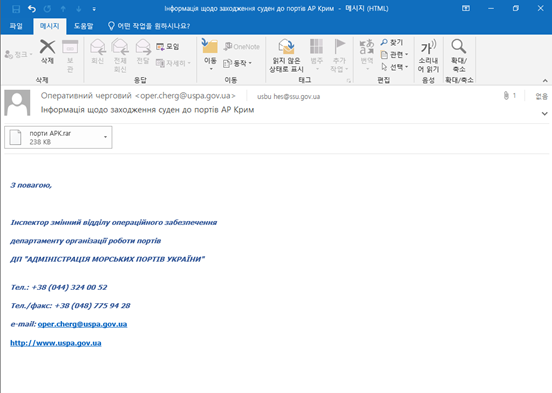Go to previous item with up arrow
552x393 pixels.
click(x=63, y=9)
